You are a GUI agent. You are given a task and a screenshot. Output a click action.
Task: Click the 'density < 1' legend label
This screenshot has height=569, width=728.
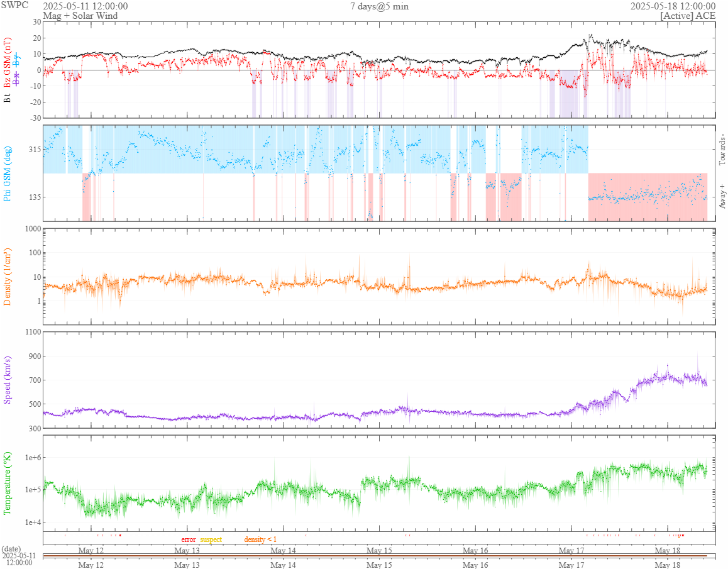coord(260,539)
